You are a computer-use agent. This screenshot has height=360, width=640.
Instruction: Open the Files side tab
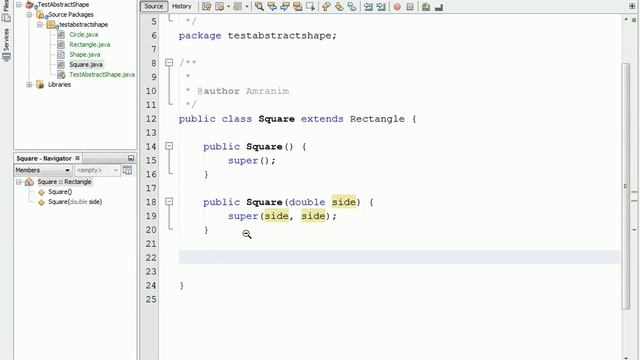click(x=6, y=11)
